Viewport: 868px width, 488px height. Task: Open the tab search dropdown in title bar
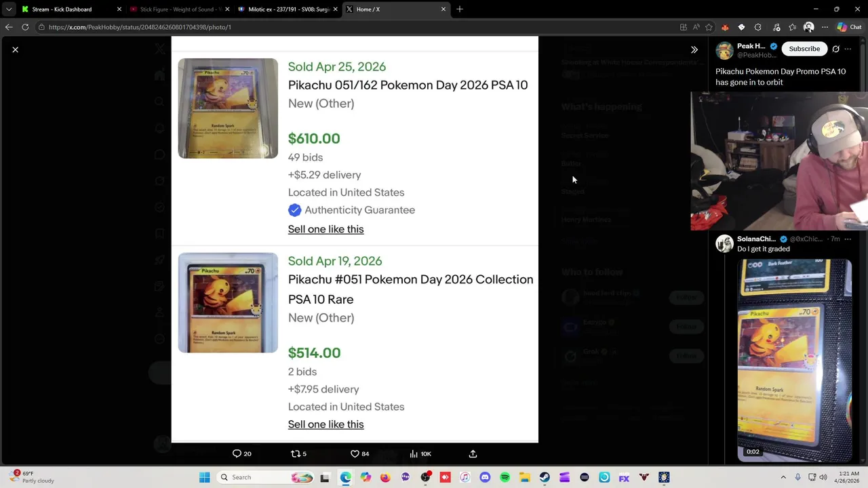8,9
